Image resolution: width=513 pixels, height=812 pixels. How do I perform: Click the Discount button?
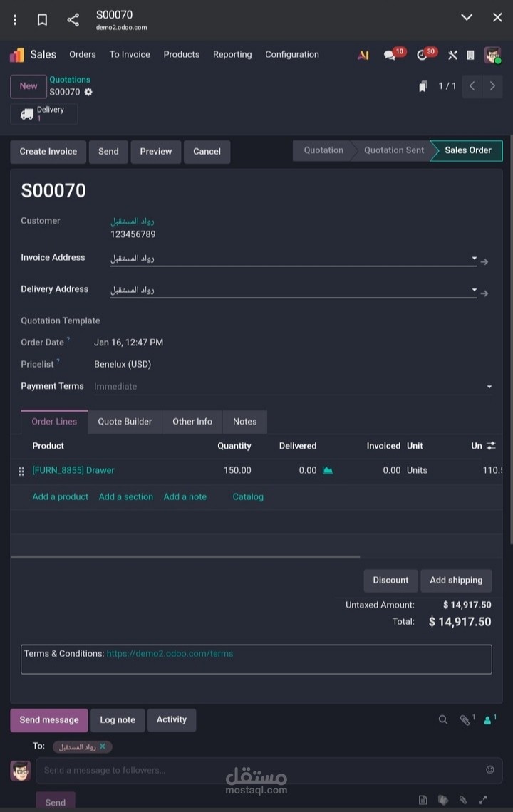point(390,581)
